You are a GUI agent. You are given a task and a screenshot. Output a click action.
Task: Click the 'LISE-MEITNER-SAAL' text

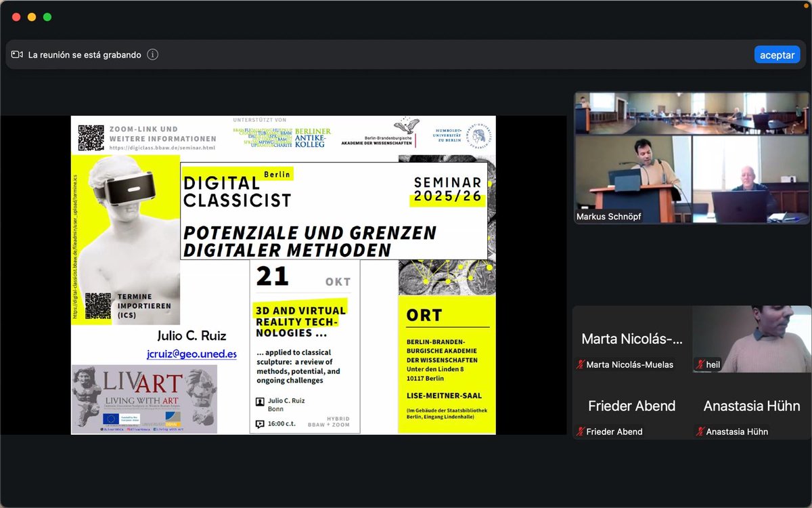(445, 396)
